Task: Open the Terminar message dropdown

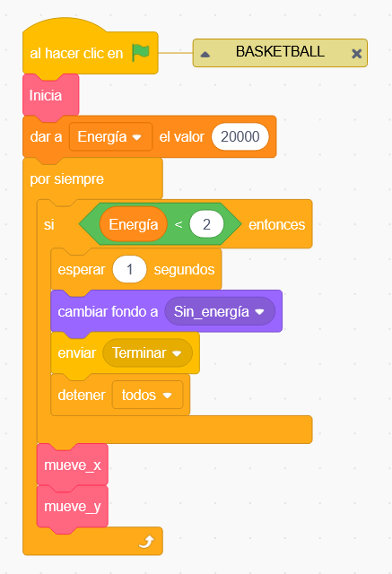Action: [147, 353]
